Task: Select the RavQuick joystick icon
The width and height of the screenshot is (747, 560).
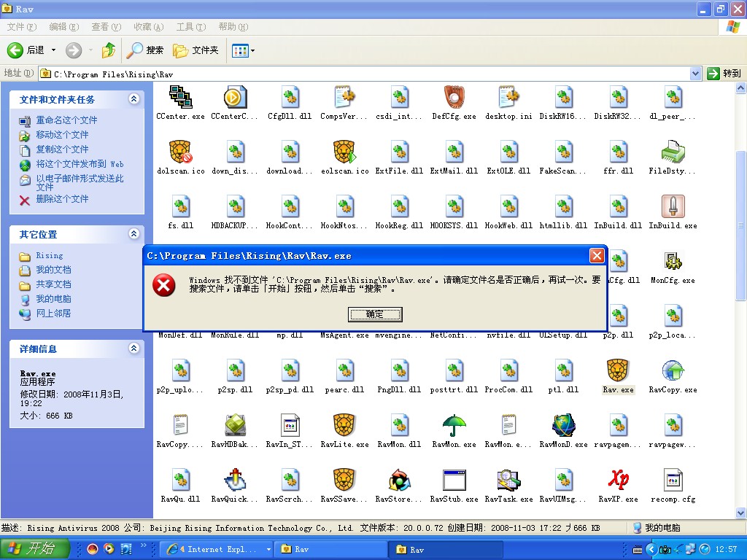Action: tap(236, 480)
